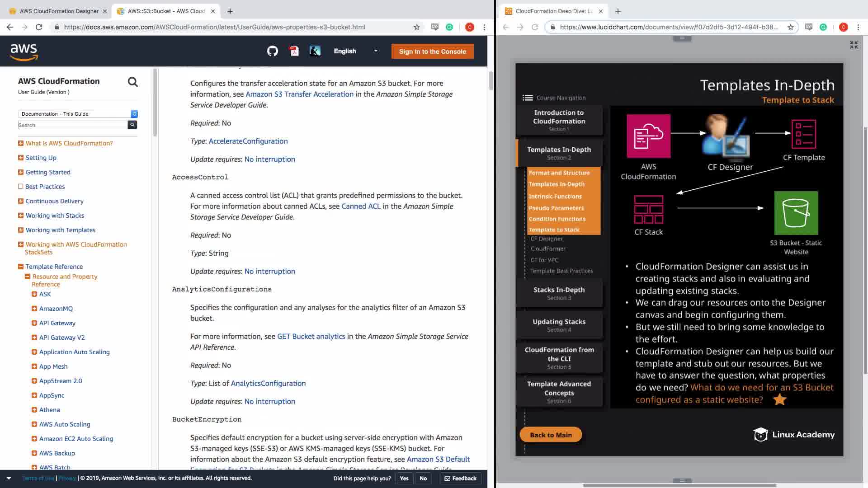Screen dimensions: 868x488
Task: Bookmark the AWS docs page with star
Action: [416, 27]
